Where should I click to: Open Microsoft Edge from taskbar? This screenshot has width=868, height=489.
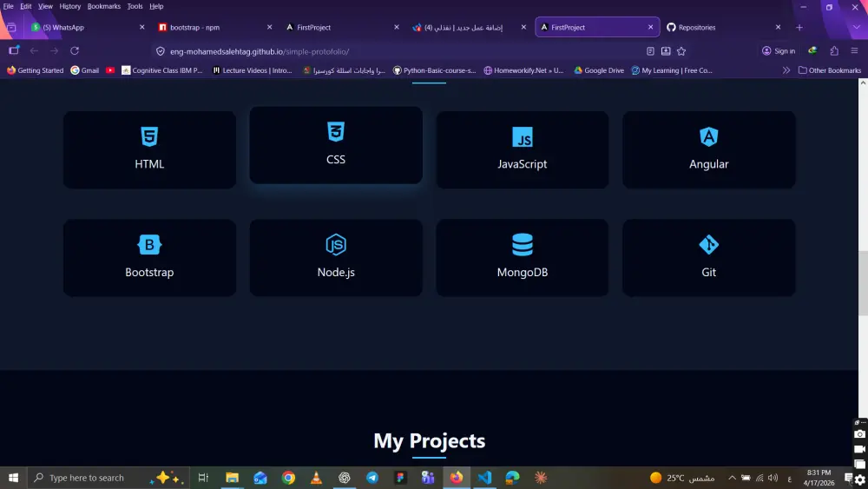tap(513, 478)
